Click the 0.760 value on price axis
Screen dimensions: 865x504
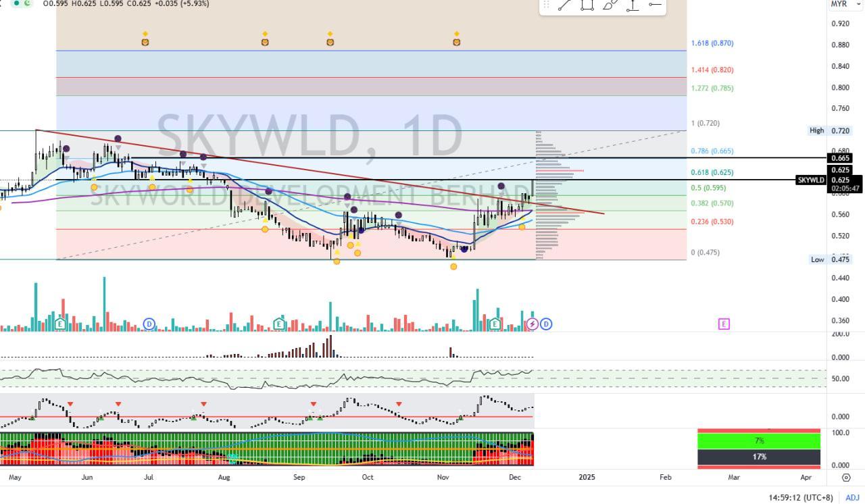[841, 108]
